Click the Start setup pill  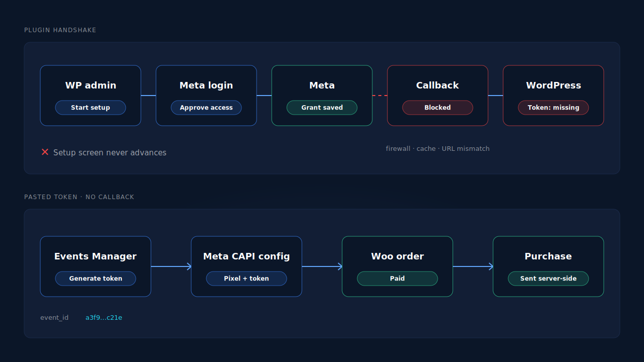coord(91,108)
